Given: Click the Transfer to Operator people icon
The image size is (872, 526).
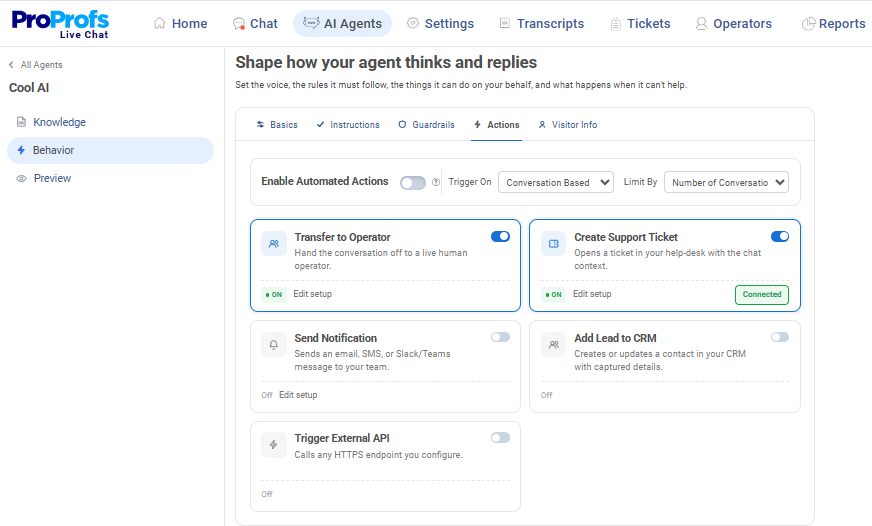Looking at the screenshot, I should point(274,244).
